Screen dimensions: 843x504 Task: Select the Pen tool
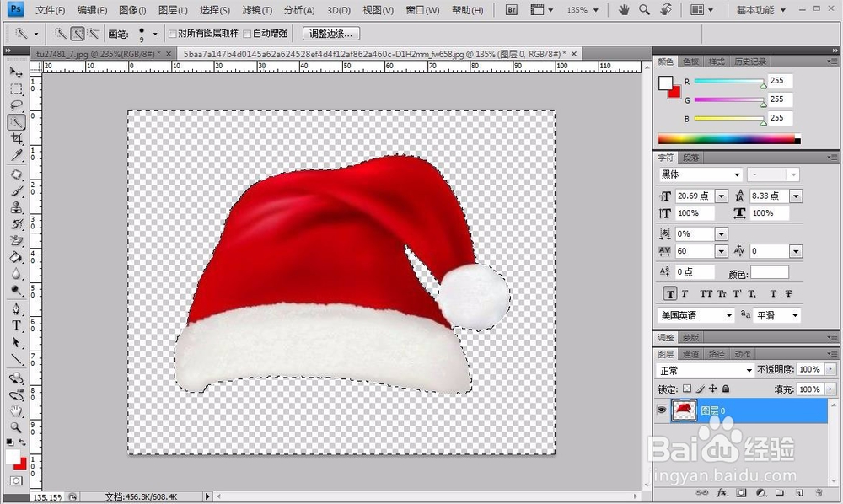(16, 309)
